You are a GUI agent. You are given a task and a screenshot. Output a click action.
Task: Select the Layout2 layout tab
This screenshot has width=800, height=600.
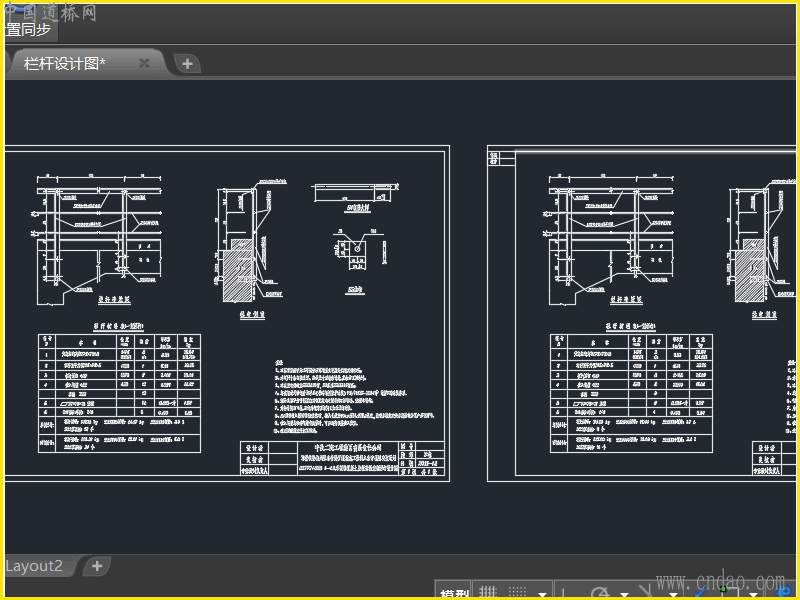click(35, 566)
